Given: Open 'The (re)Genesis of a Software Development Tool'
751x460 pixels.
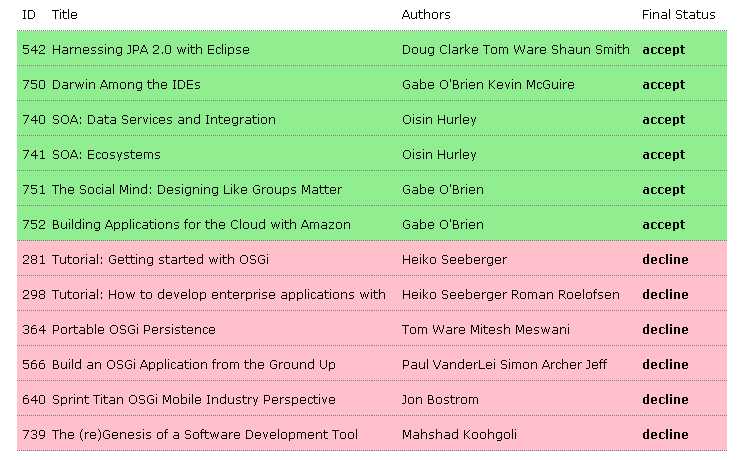Looking at the screenshot, I should [205, 434].
